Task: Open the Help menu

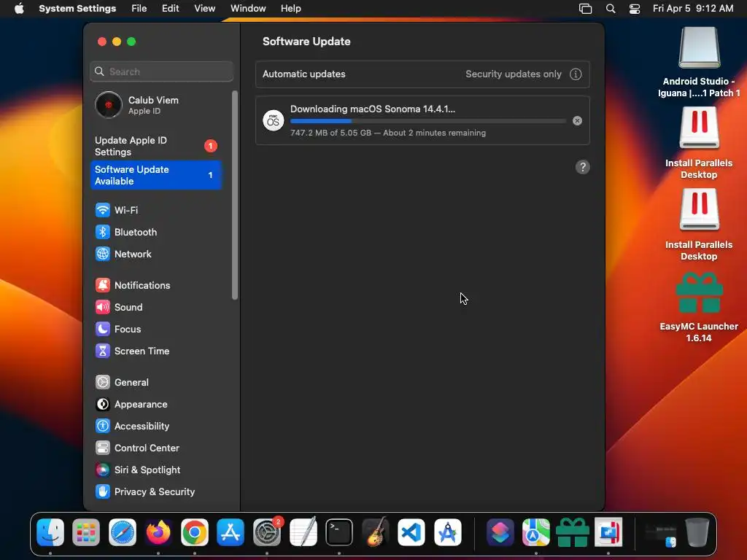Action: pos(290,9)
